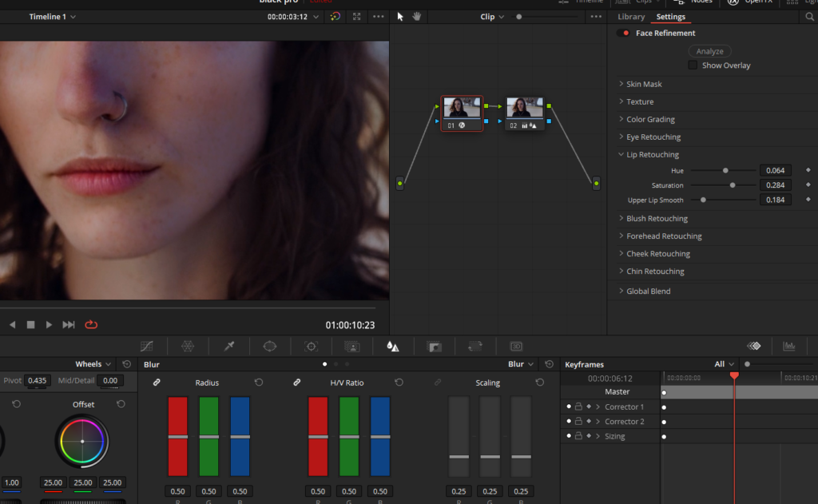
Task: Open the Wheels mode dropdown
Action: (93, 364)
